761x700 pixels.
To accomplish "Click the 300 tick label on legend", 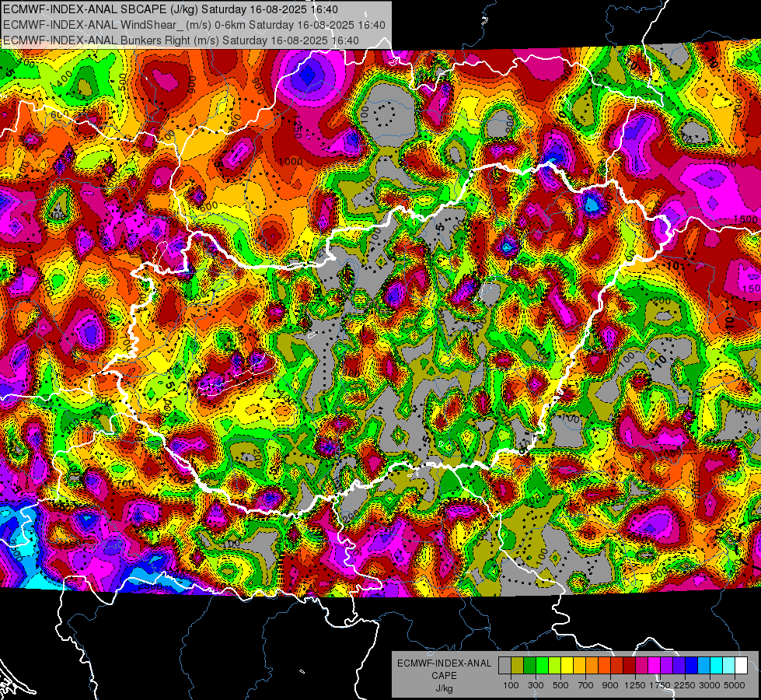I will tap(536, 685).
